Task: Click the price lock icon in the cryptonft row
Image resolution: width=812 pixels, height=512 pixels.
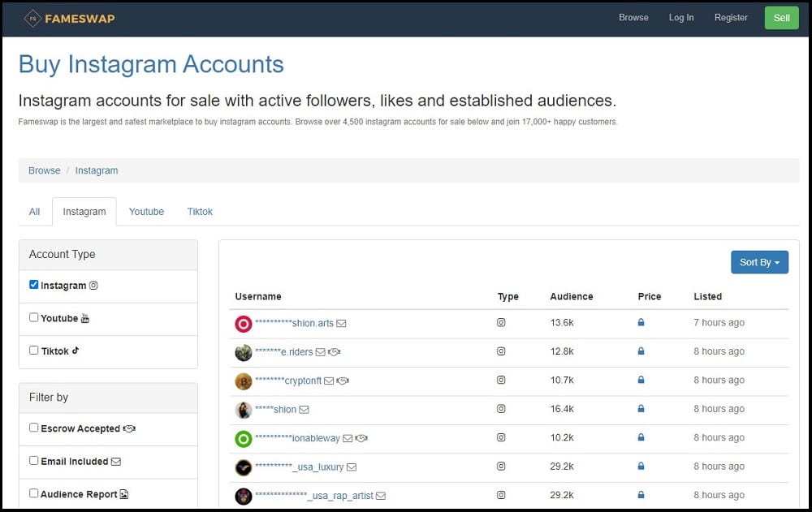Action: 641,380
